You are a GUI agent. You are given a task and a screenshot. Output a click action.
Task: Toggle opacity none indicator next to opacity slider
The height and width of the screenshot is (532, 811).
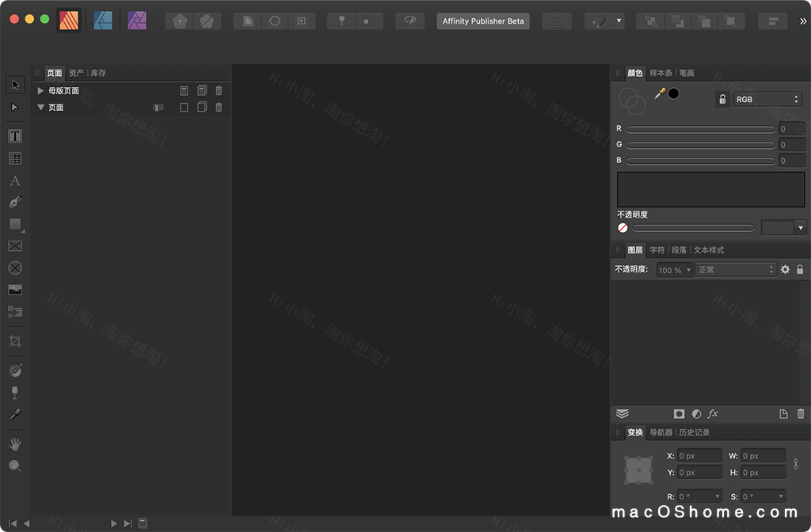622,227
